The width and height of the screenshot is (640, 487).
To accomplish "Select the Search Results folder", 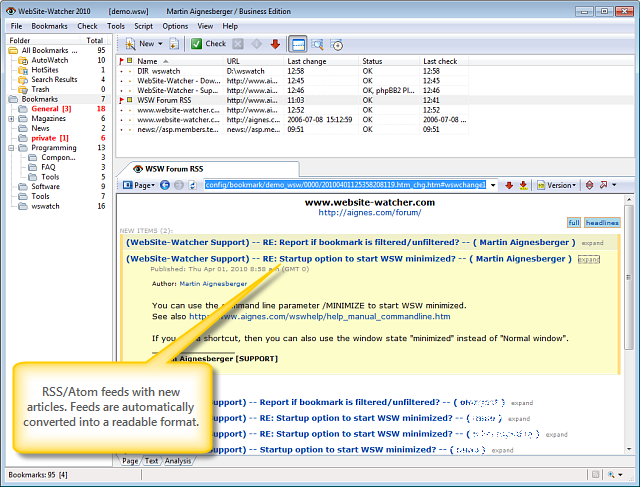I will coord(54,80).
